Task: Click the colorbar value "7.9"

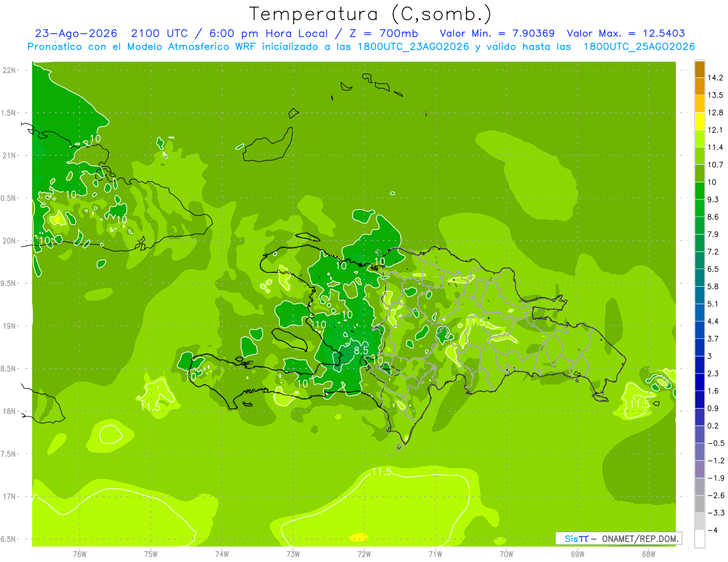Action: coord(713,235)
